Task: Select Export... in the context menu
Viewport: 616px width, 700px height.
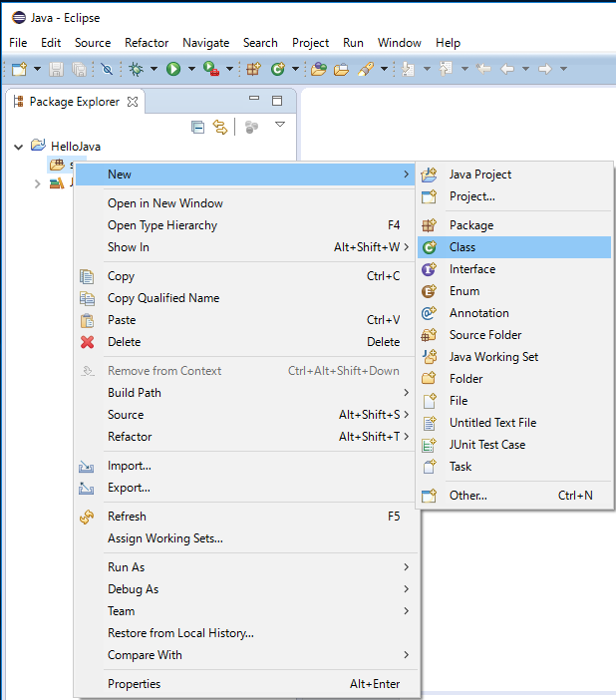Action: coord(245,488)
